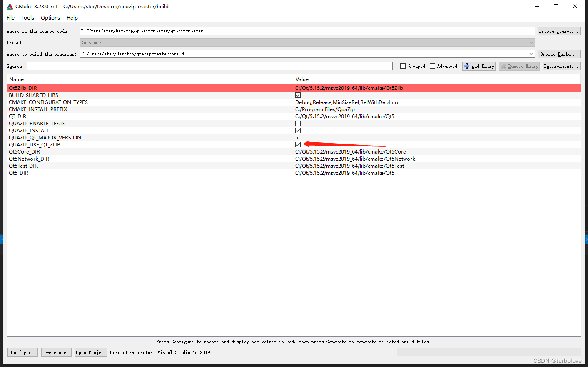Viewport: 588px width, 367px height.
Task: Click the Open Project button
Action: [91, 352]
